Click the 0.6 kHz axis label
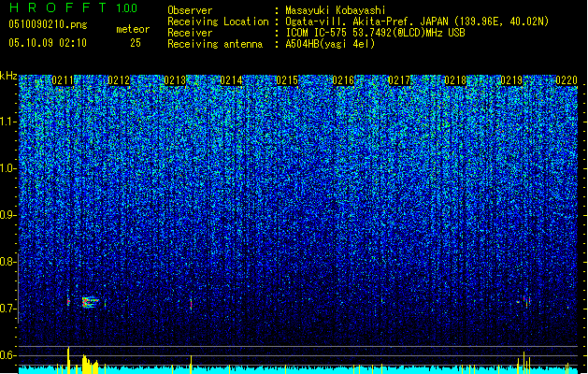This screenshot has height=374, width=588. pos(8,355)
